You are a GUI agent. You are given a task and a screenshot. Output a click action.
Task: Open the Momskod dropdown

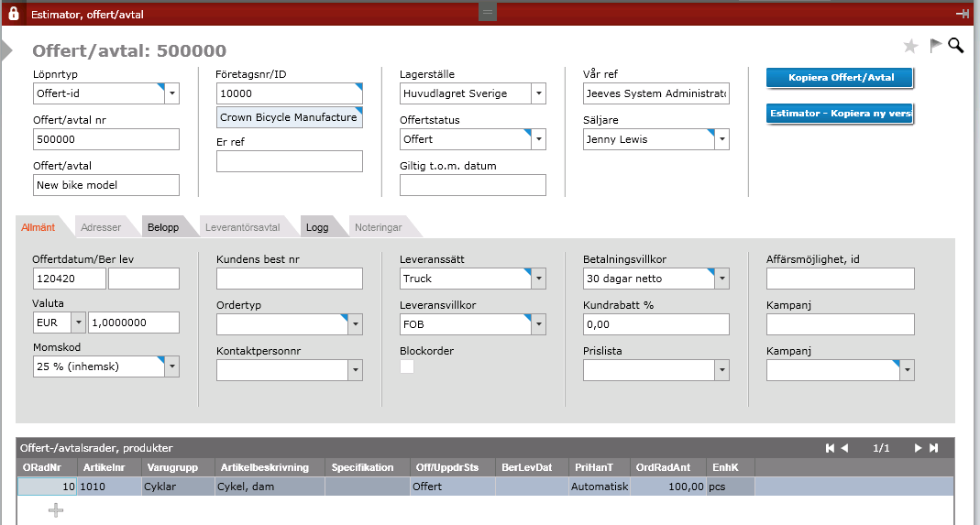tap(171, 366)
